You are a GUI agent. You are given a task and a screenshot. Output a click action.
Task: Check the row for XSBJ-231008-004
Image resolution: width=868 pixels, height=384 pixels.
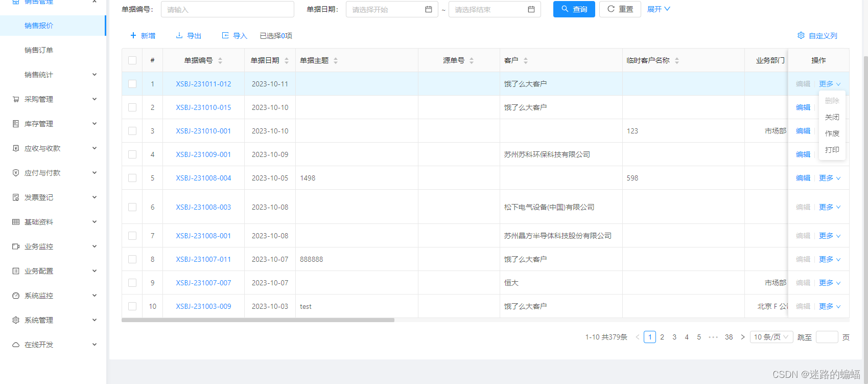[x=132, y=178]
